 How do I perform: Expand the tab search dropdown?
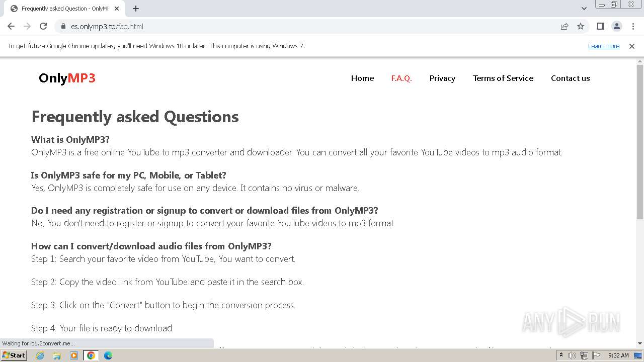[x=584, y=9]
